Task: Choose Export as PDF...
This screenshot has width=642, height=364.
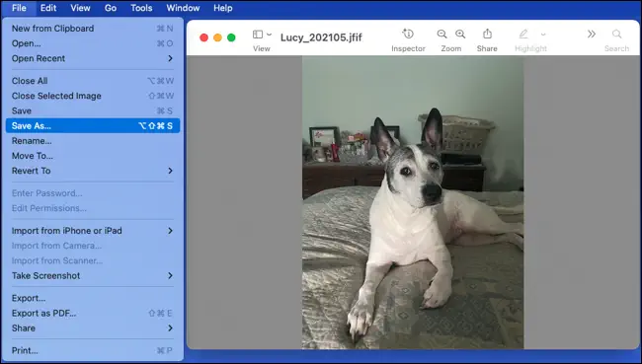Action: tap(93, 314)
